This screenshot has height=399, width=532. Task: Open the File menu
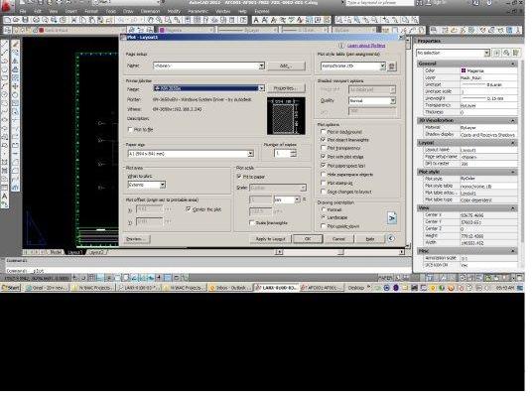(23, 11)
